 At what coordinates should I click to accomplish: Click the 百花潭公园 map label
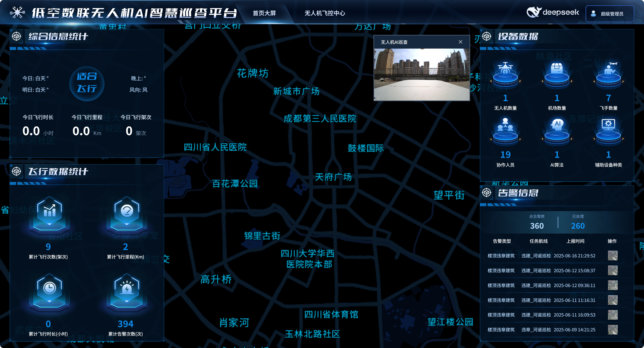[x=235, y=183]
